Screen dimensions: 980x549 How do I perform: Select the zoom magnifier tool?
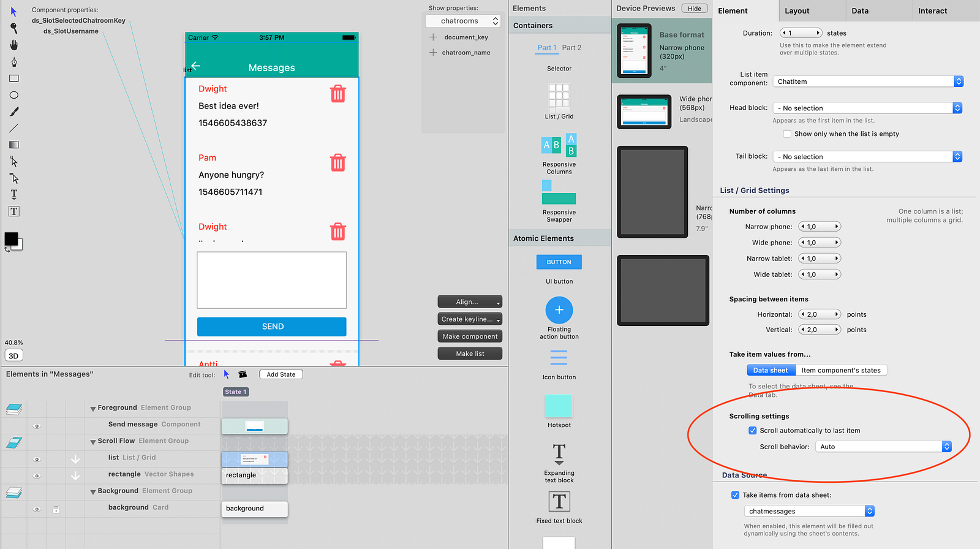(x=13, y=28)
